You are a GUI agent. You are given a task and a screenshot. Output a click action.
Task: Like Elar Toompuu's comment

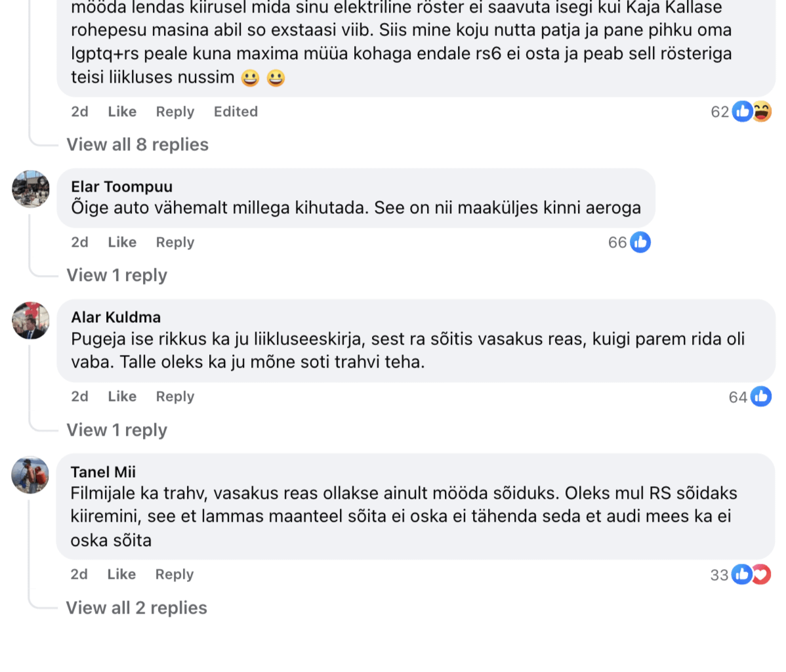coord(121,242)
